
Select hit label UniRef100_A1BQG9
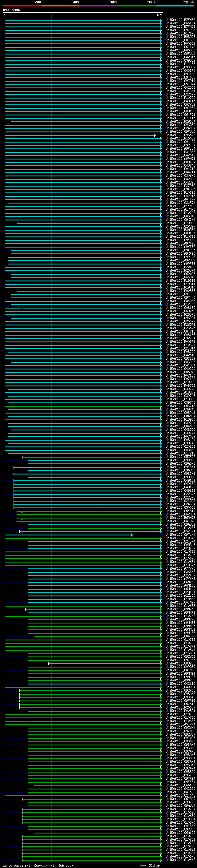coord(180,392)
